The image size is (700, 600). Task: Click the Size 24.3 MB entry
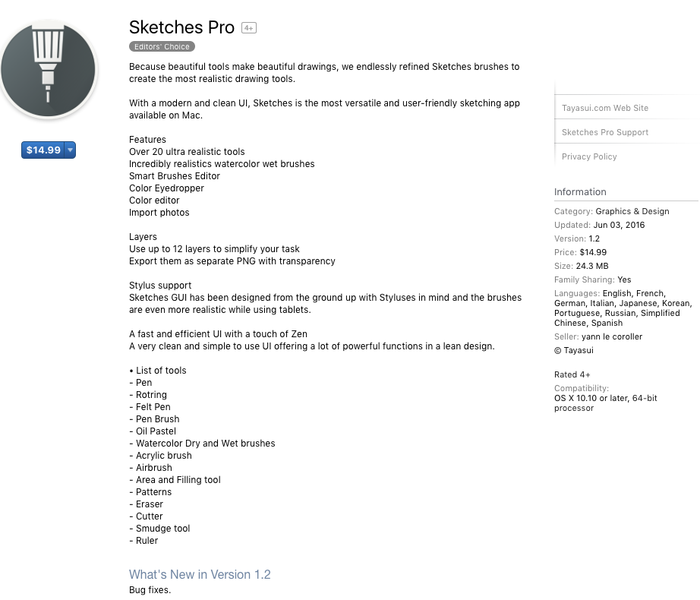coord(594,266)
